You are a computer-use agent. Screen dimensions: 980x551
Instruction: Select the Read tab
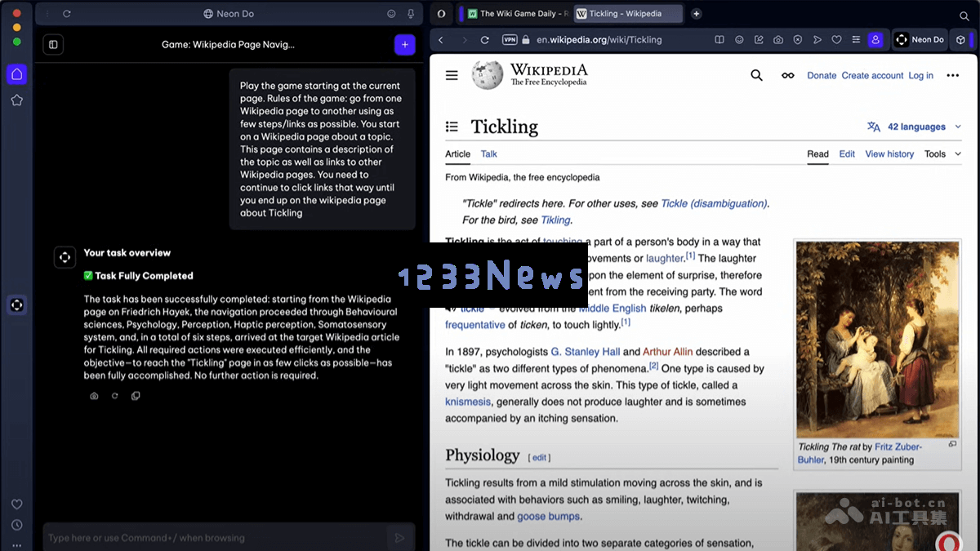[817, 153]
